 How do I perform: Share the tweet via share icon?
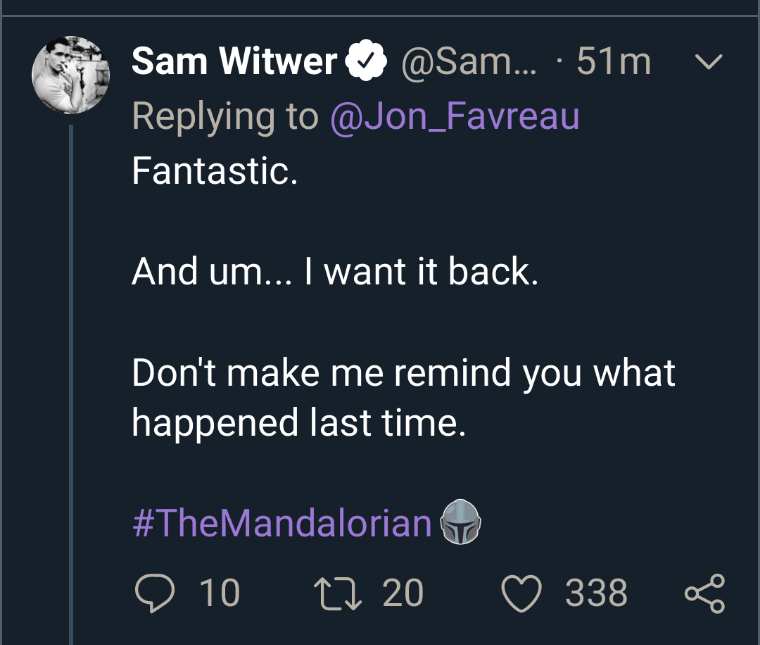705,593
